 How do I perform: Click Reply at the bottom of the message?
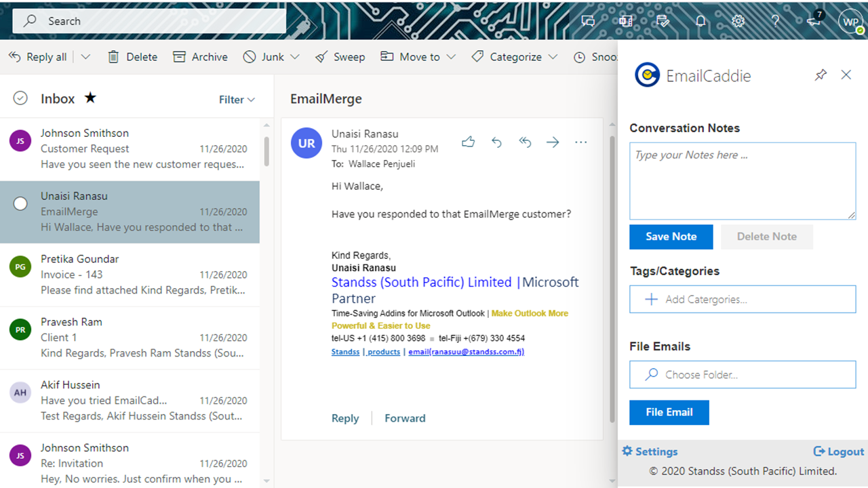345,418
